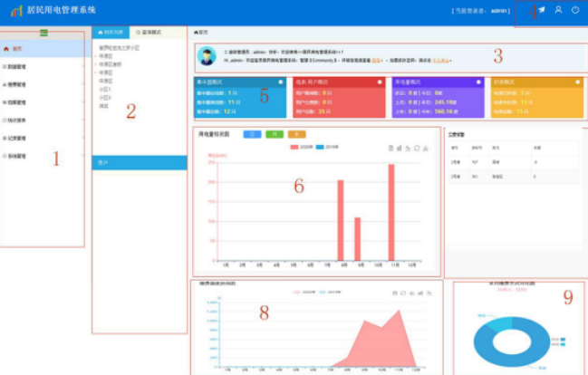Expand the third tree node in community tree

coord(96,72)
